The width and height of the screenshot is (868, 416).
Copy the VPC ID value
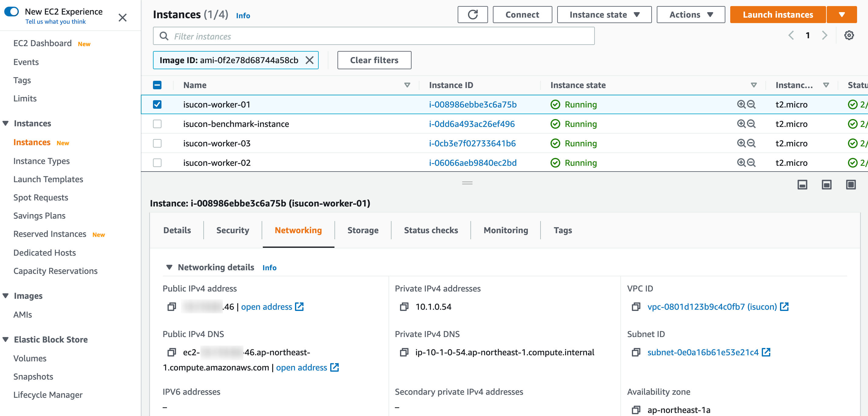636,307
